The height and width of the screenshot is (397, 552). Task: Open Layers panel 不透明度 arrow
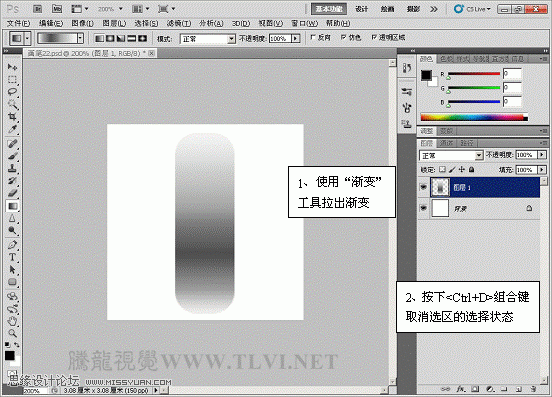point(542,155)
